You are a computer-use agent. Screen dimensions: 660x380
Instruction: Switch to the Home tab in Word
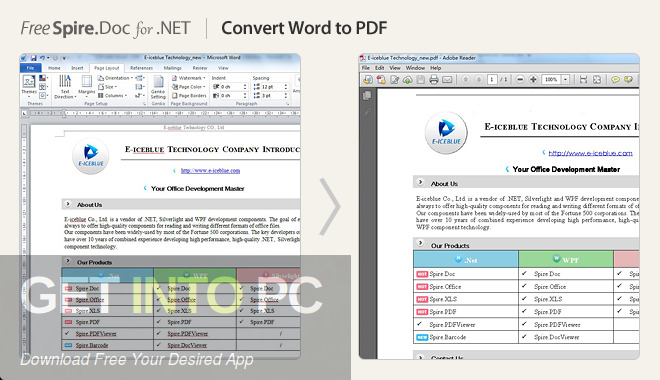(x=54, y=68)
